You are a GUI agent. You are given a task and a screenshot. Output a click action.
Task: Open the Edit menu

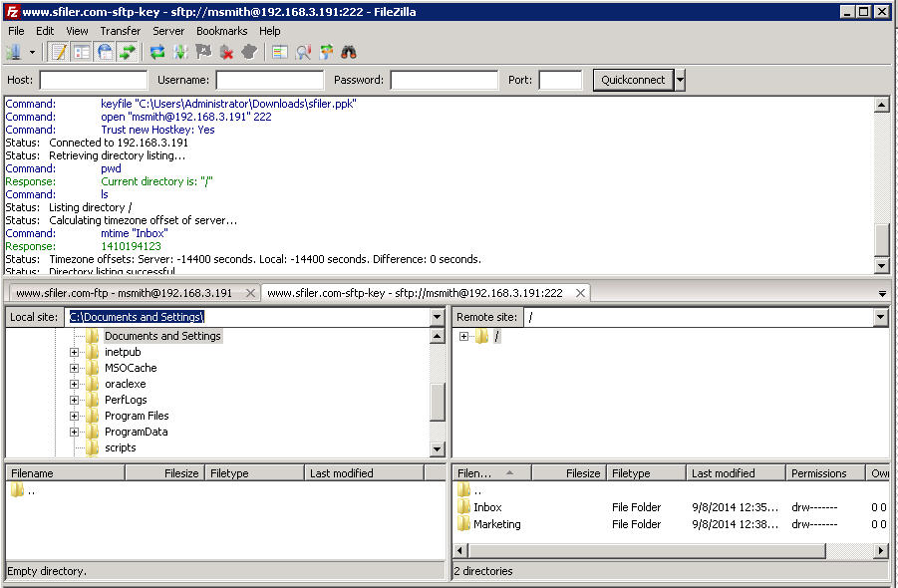coord(45,31)
